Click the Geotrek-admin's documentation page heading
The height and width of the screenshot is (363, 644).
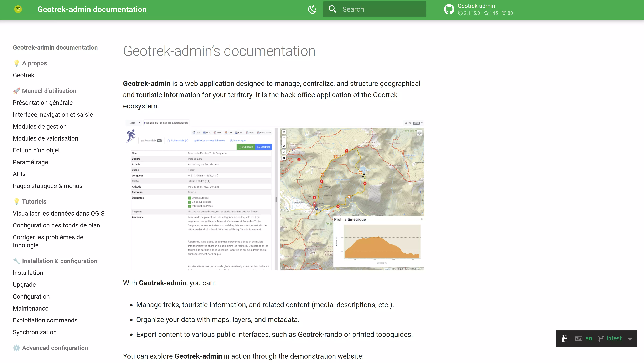pos(219,51)
